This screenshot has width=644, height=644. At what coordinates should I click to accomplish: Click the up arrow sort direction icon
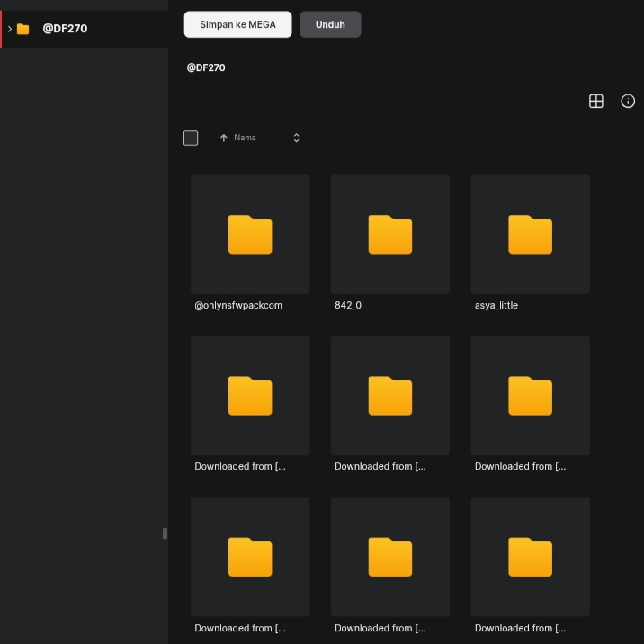(224, 138)
